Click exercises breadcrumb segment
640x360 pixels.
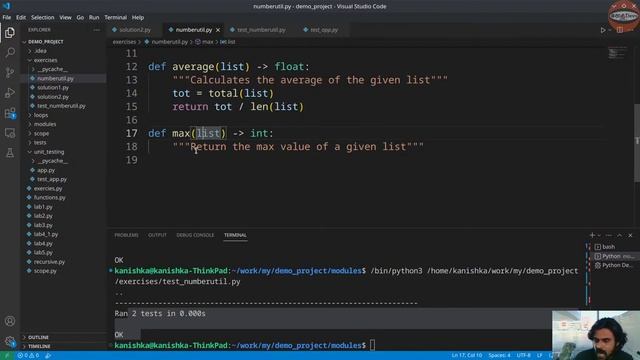pos(124,42)
